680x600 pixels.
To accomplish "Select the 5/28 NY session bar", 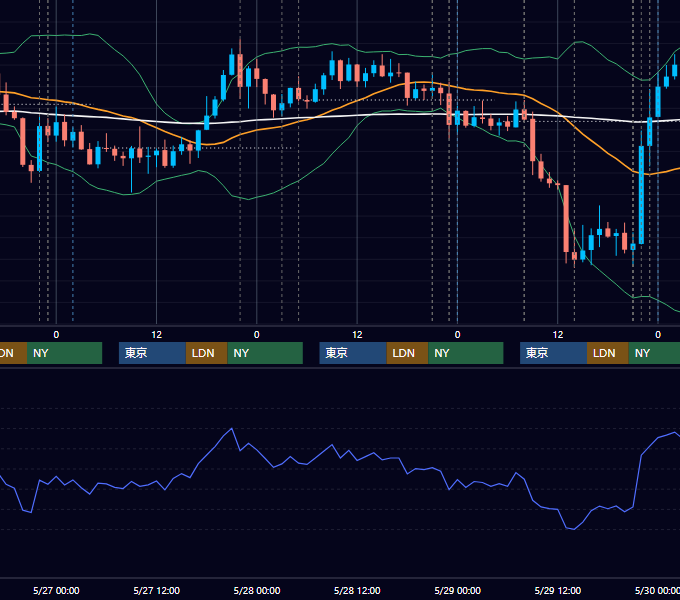I will tap(466, 353).
